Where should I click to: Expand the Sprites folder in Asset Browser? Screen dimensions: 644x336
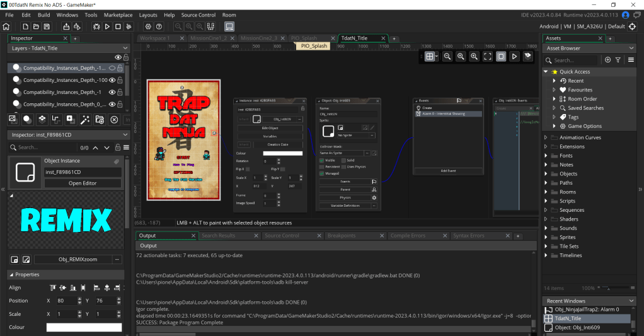coord(546,238)
